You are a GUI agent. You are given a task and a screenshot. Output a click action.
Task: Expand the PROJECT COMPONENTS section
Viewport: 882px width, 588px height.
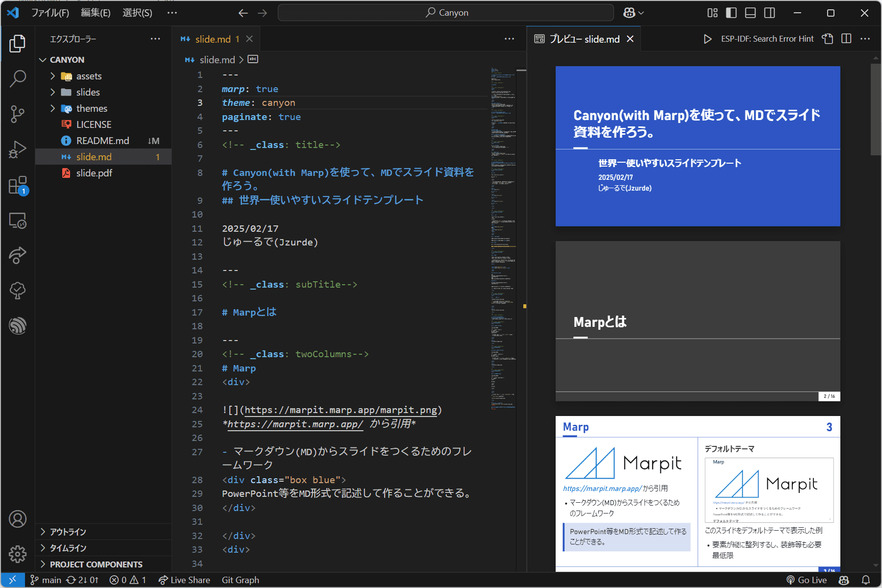96,564
